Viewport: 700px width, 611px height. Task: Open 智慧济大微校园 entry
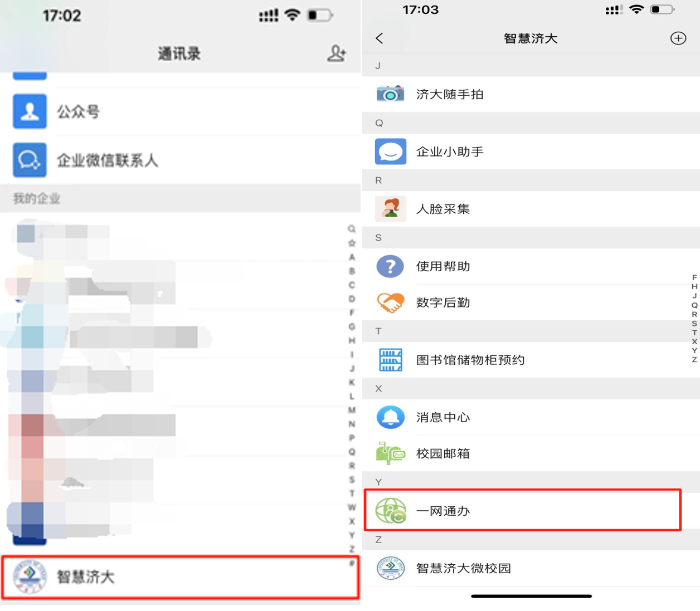point(531,568)
